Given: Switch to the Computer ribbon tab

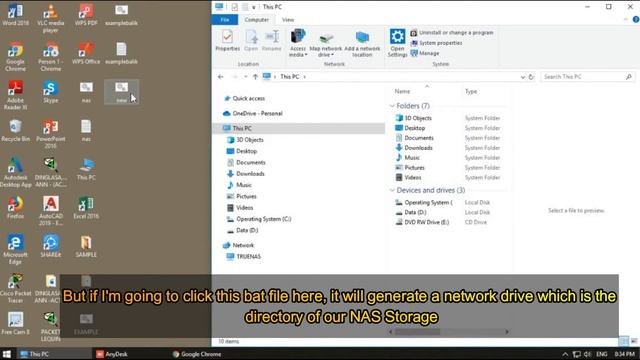Looking at the screenshot, I should (x=256, y=20).
